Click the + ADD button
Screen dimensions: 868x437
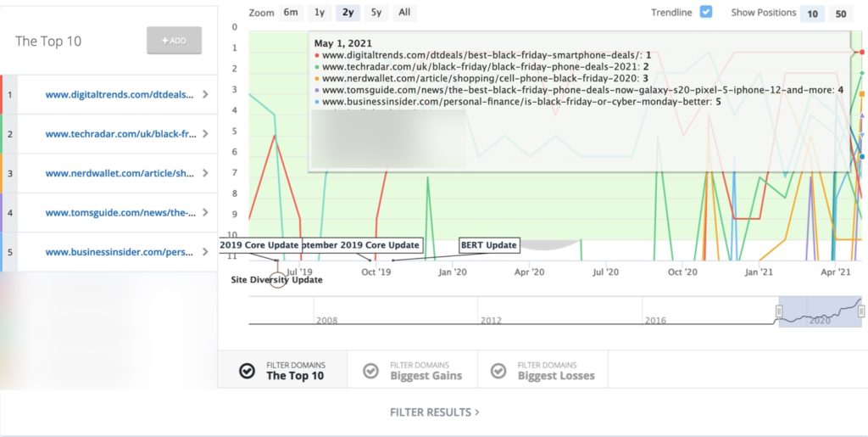(x=174, y=41)
